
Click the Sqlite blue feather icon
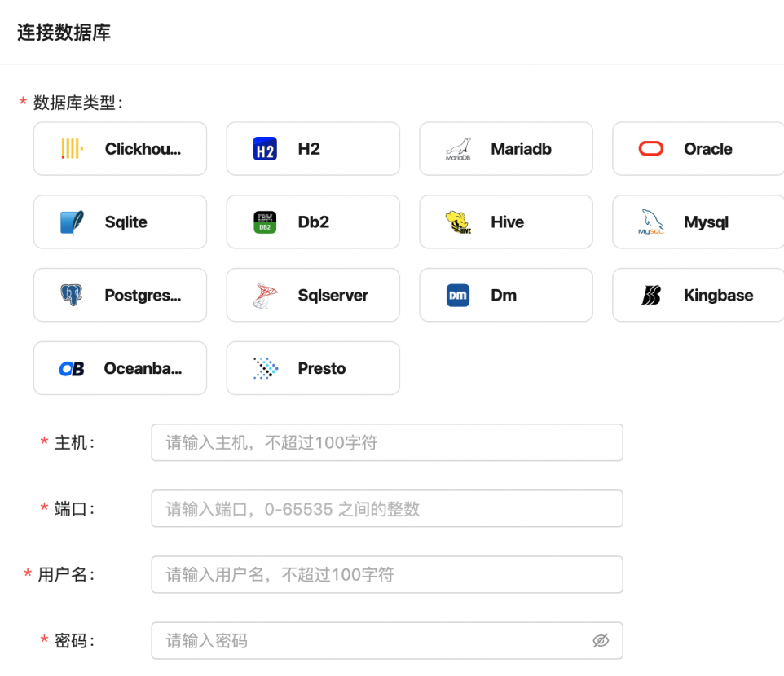[72, 222]
